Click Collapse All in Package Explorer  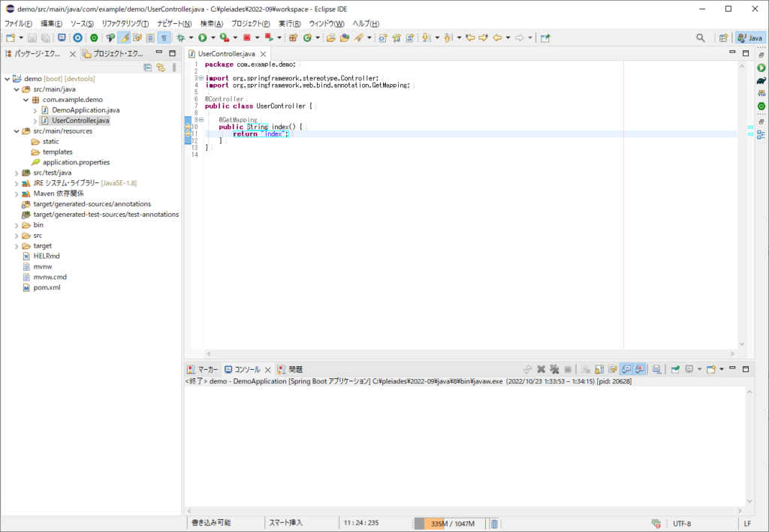click(x=147, y=67)
